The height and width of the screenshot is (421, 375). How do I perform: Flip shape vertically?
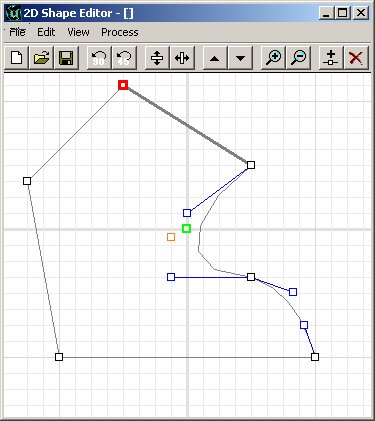coord(157,58)
